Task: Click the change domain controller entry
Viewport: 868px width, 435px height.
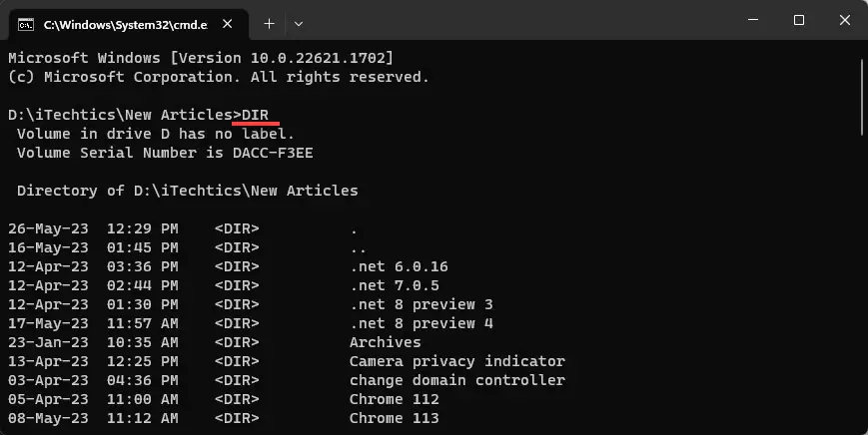Action: click(457, 380)
